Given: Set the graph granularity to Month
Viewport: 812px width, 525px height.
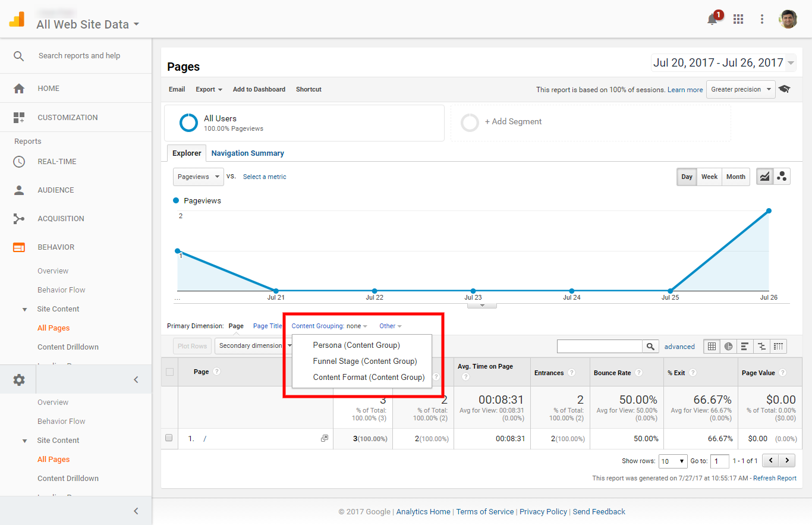Looking at the screenshot, I should pos(735,177).
